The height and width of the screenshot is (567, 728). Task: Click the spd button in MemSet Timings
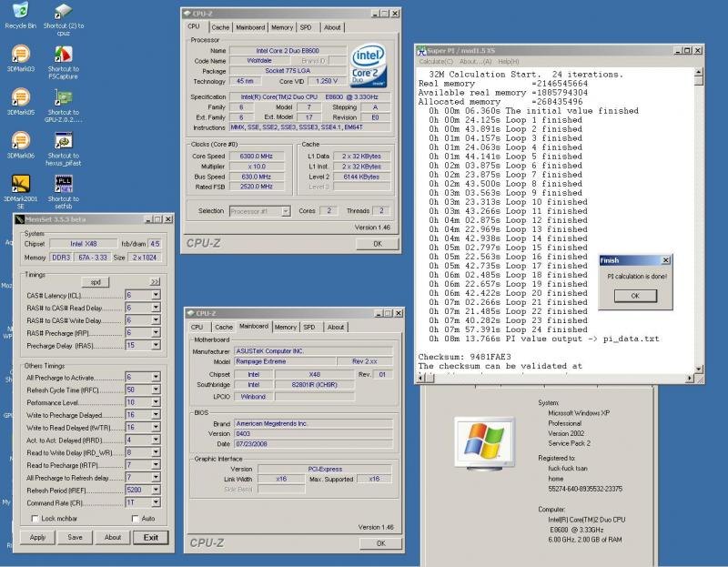click(96, 282)
